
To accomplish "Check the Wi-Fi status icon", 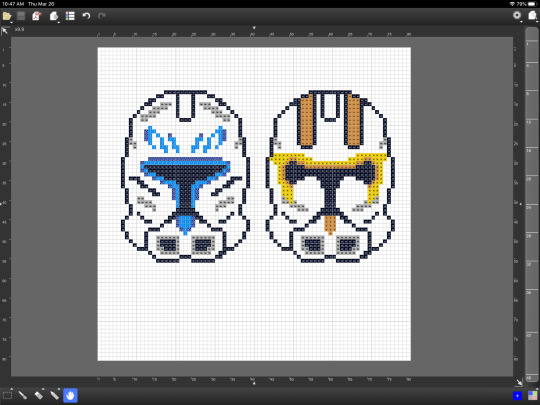I will [x=512, y=4].
